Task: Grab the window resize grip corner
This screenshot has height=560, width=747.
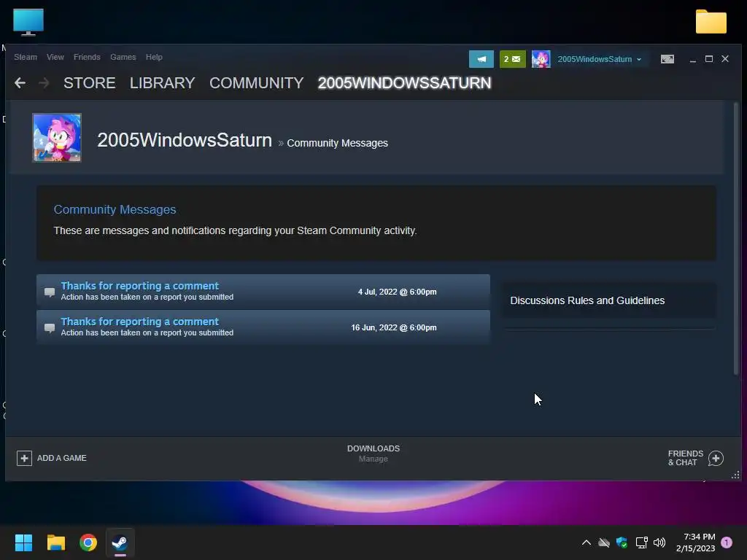Action: (x=735, y=475)
